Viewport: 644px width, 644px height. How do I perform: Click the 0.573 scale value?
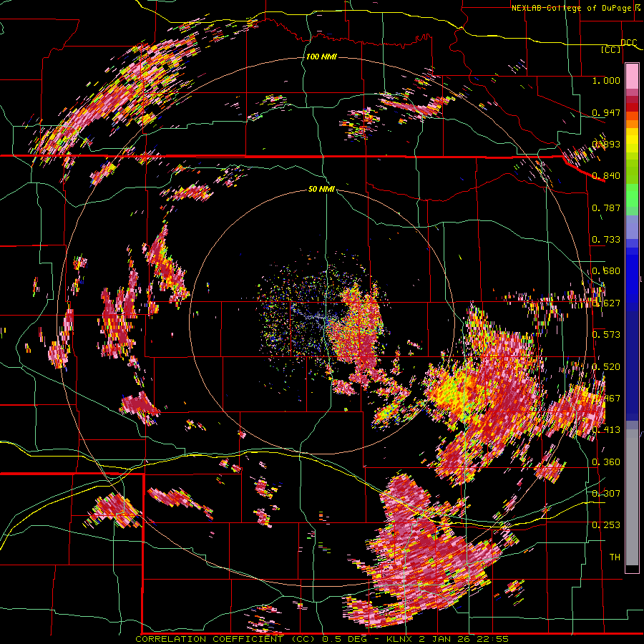(x=606, y=334)
